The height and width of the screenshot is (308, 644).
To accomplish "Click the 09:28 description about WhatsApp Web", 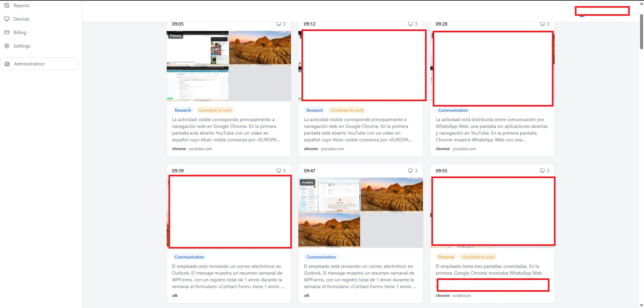I will click(492, 130).
